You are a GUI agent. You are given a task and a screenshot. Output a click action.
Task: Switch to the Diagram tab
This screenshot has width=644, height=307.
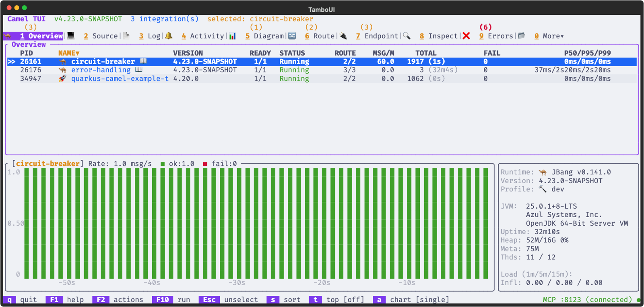[264, 36]
